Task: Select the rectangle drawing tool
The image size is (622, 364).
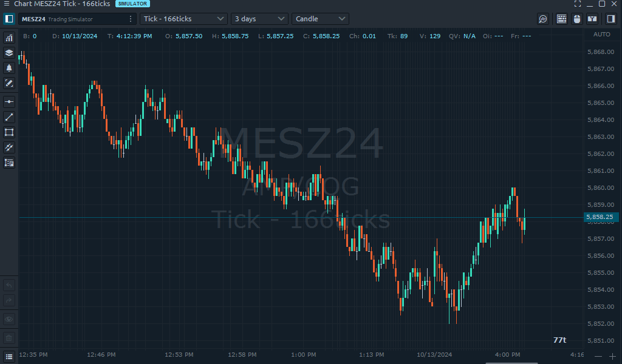Action: (x=9, y=132)
